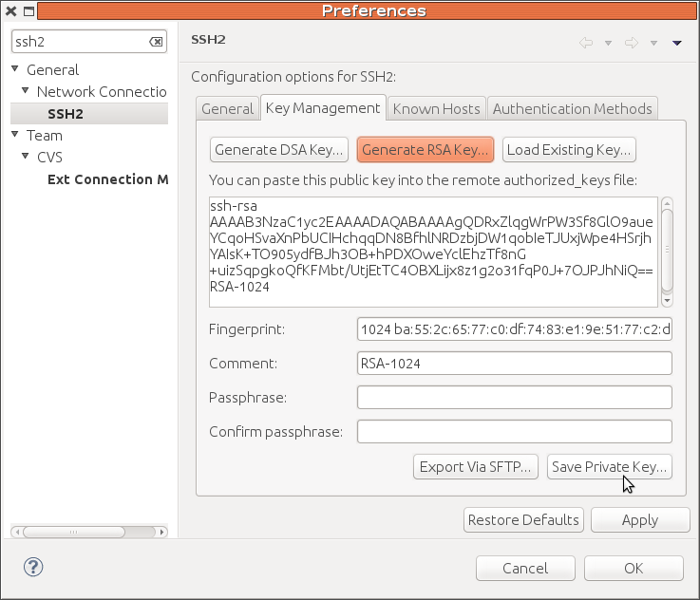Viewport: 700px width, 600px height.
Task: Collapse the Team tree node
Action: (15, 134)
